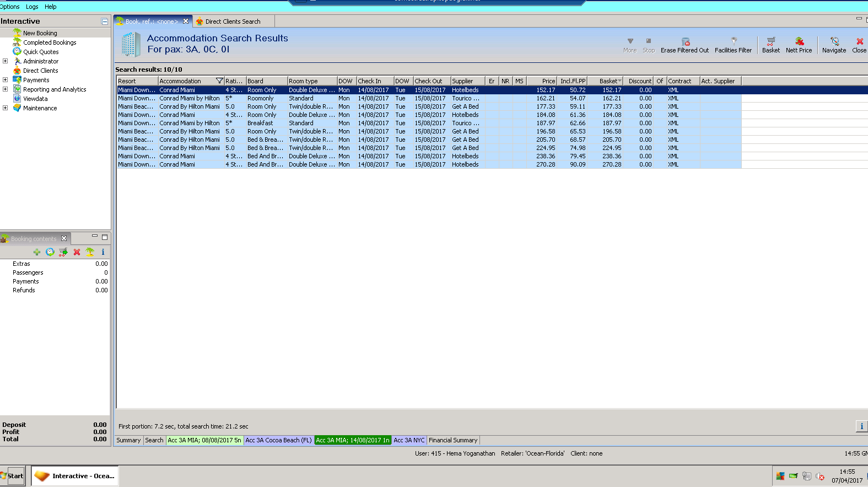Expand the Maintenance tree node

point(6,108)
